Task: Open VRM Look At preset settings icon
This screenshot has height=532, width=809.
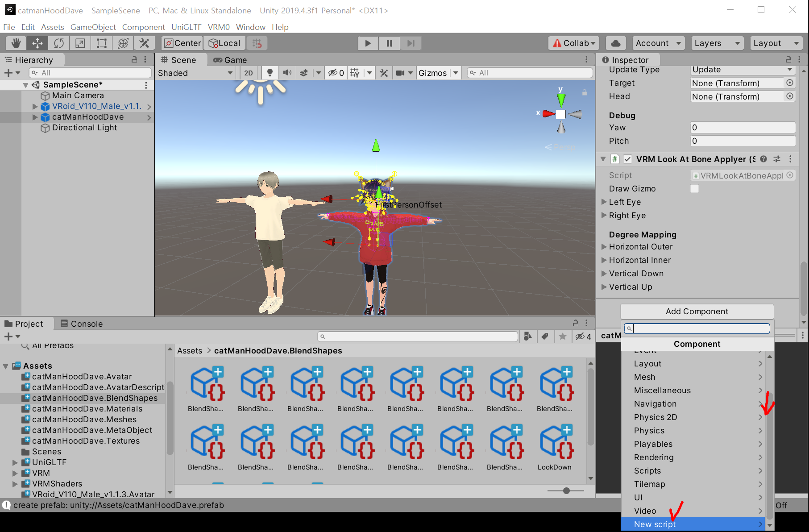Action: pyautogui.click(x=777, y=159)
